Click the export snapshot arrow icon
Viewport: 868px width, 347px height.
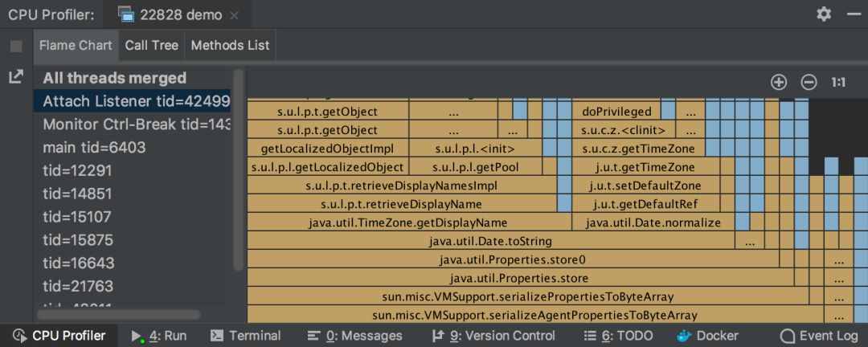[16, 77]
